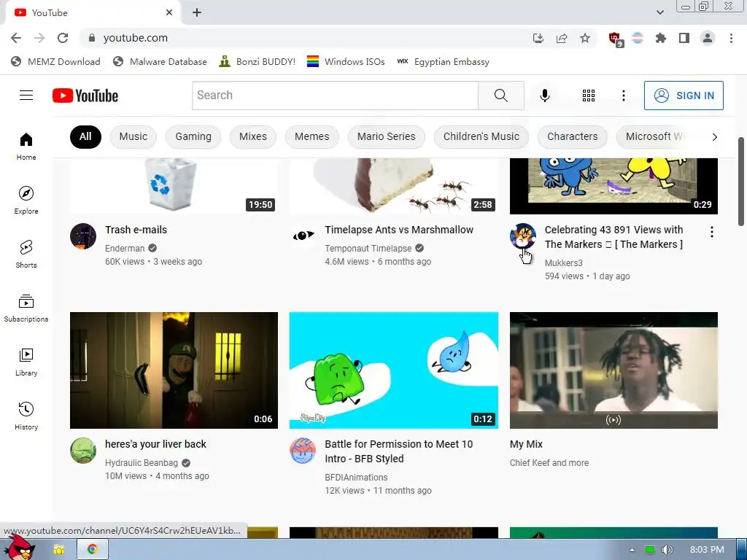This screenshot has height=560, width=747.
Task: Open the Chrome three-dot menu
Action: 731,38
